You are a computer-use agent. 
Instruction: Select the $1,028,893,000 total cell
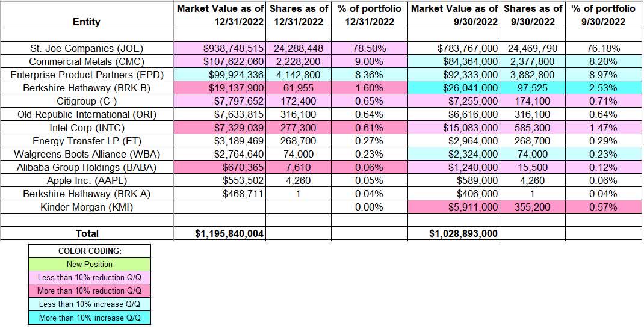[454, 233]
